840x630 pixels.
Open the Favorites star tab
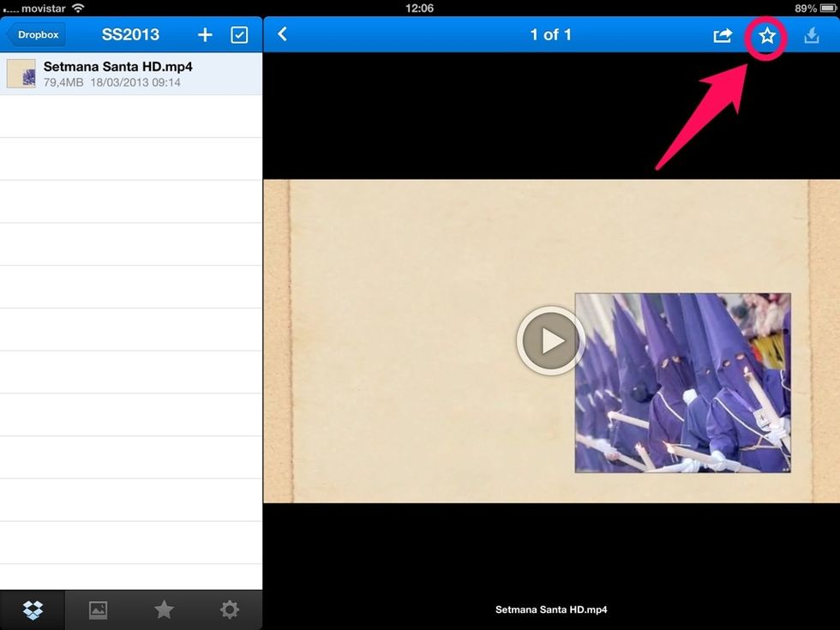(164, 609)
